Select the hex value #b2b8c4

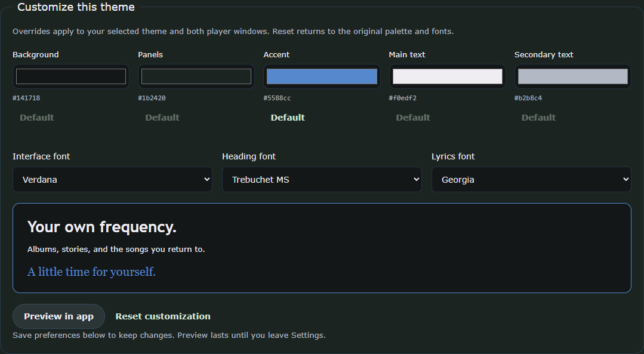point(528,98)
